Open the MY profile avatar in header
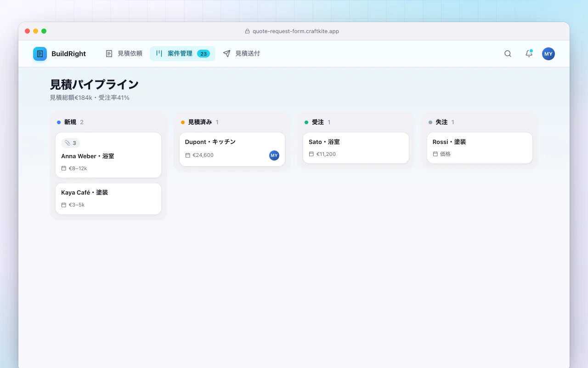This screenshot has width=588, height=368. click(x=548, y=54)
